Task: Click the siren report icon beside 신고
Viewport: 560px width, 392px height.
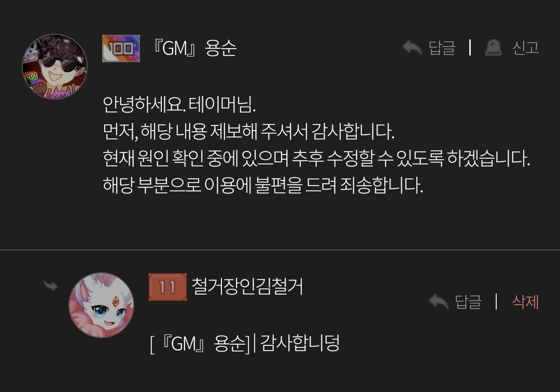Action: pos(493,48)
